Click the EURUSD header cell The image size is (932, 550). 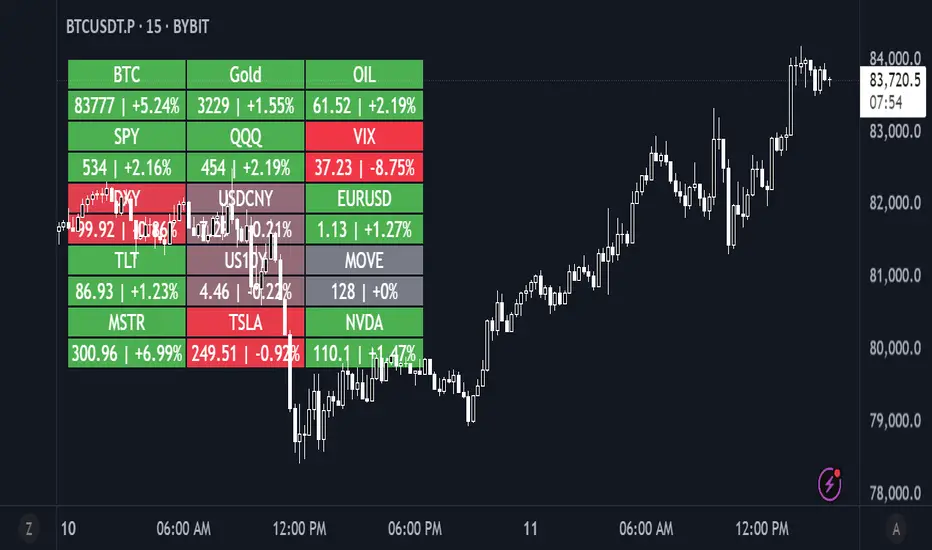tap(364, 198)
